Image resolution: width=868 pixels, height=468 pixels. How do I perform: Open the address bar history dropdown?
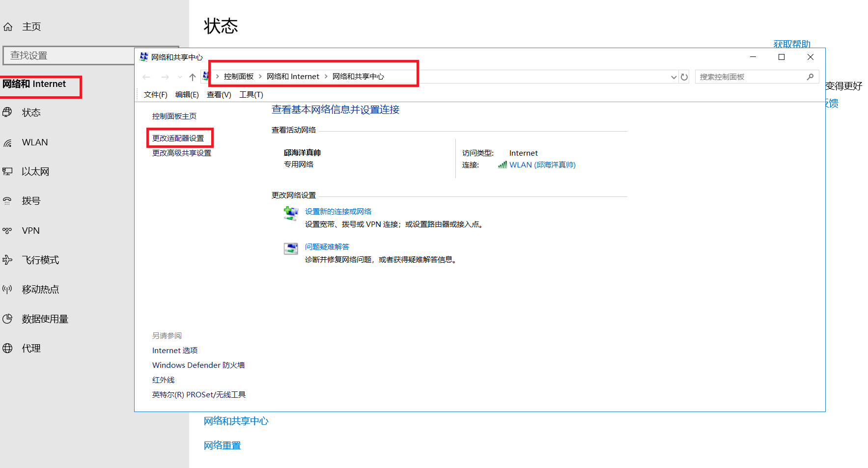[673, 77]
